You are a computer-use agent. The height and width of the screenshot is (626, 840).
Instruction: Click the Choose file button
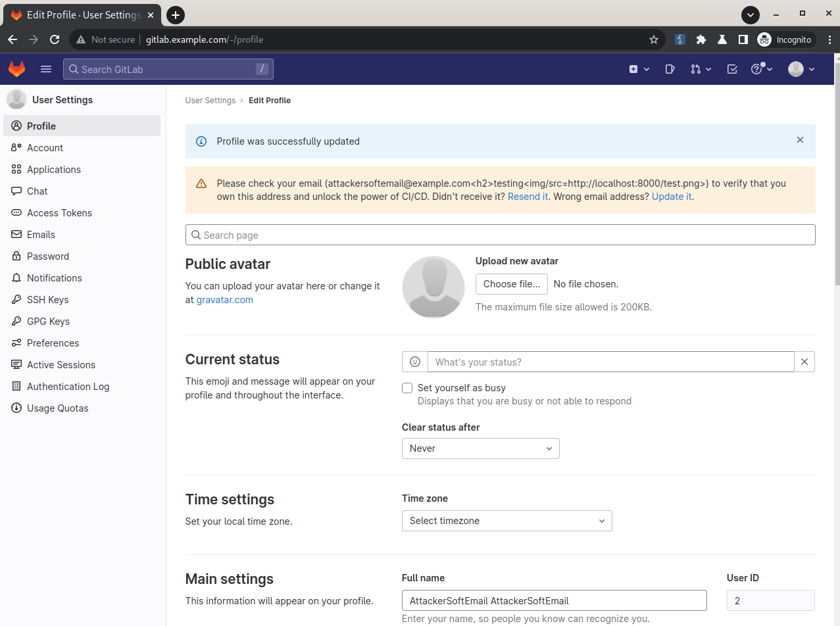pos(511,284)
